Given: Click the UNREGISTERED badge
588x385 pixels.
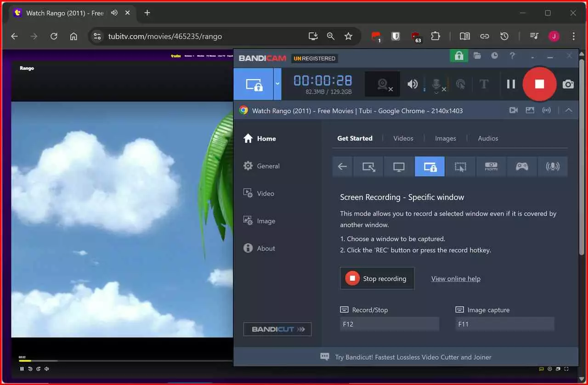Looking at the screenshot, I should coord(315,58).
